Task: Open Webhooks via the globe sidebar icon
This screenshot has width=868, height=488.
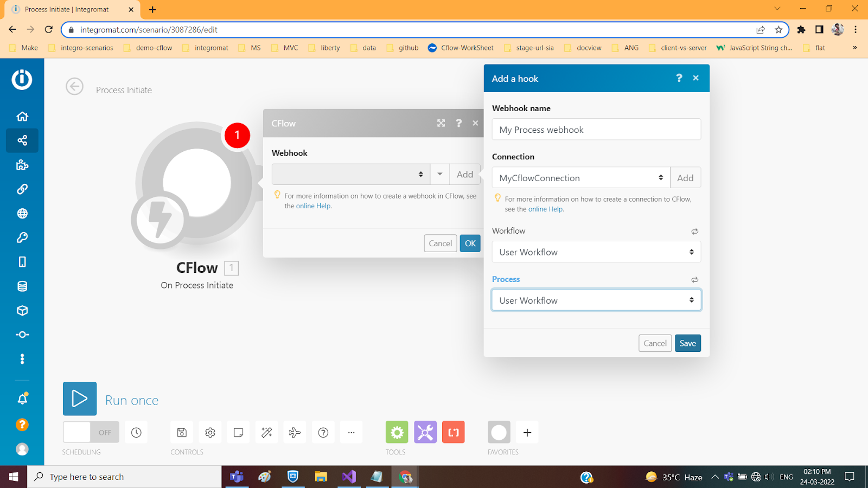Action: [22, 213]
